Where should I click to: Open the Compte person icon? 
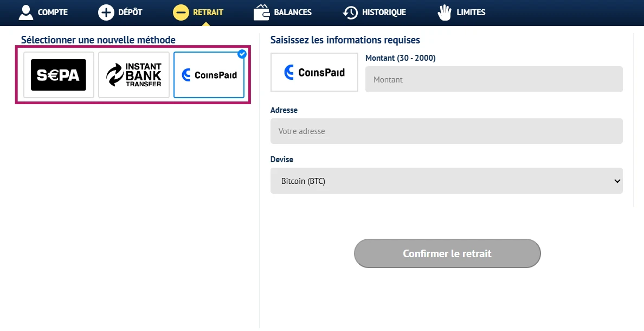pyautogui.click(x=26, y=12)
